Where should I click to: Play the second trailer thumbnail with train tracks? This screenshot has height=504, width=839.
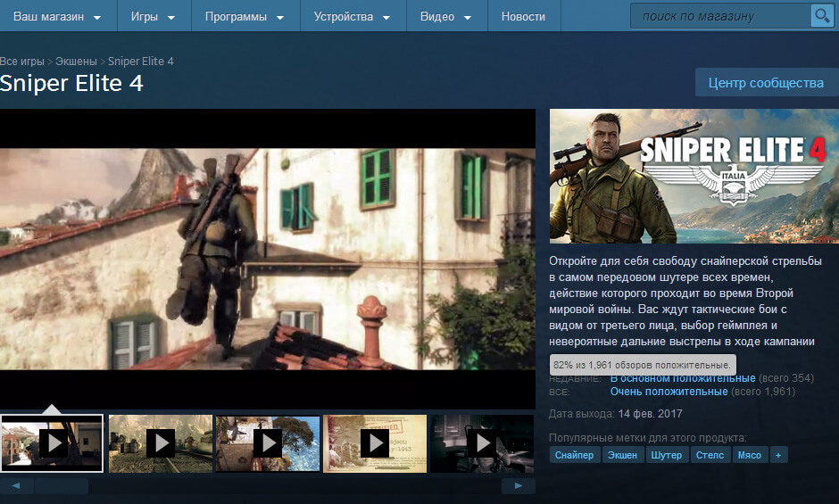(x=161, y=443)
